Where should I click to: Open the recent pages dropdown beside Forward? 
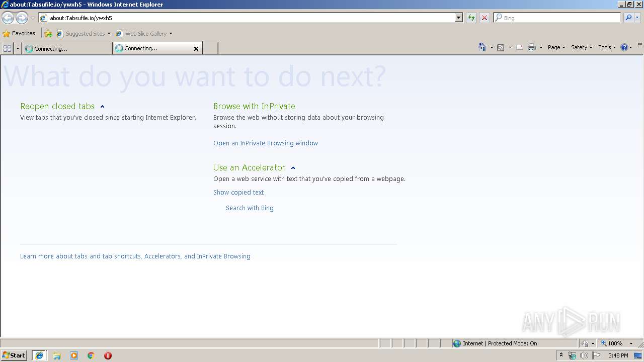(33, 18)
